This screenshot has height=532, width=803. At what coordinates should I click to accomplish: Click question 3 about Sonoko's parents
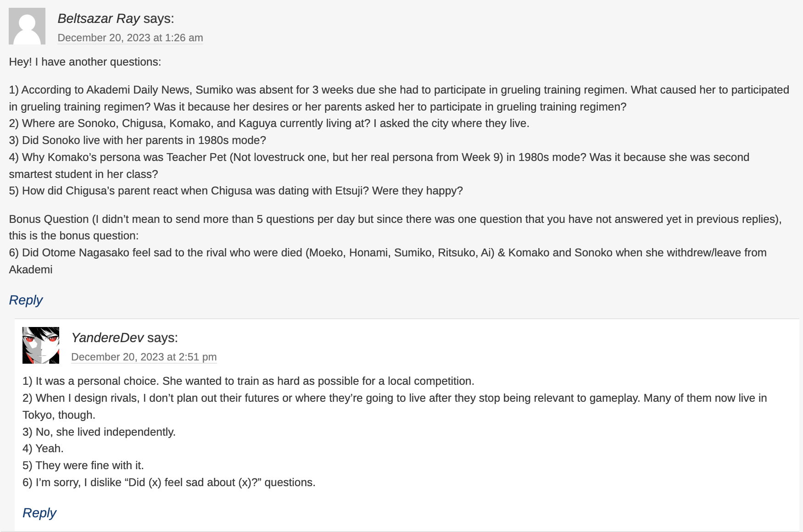pyautogui.click(x=138, y=140)
